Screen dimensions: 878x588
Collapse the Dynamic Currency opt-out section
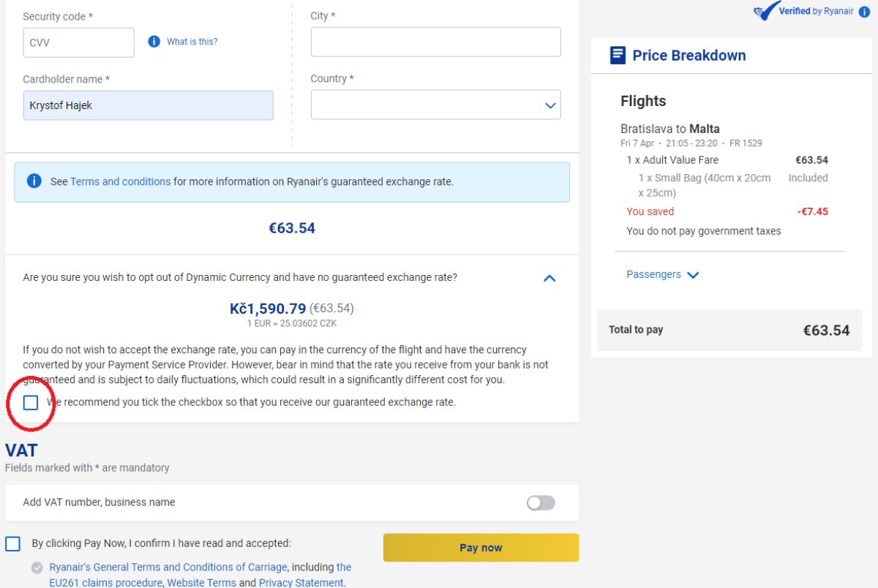[x=549, y=278]
